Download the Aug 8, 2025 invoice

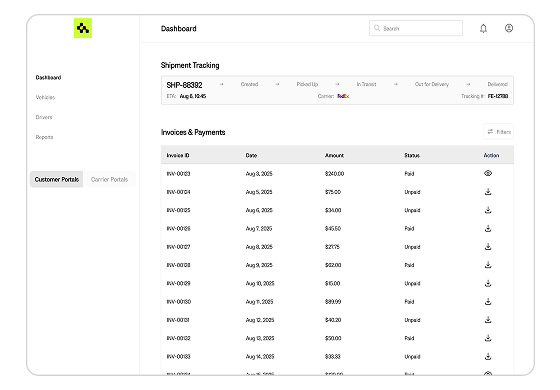click(488, 246)
